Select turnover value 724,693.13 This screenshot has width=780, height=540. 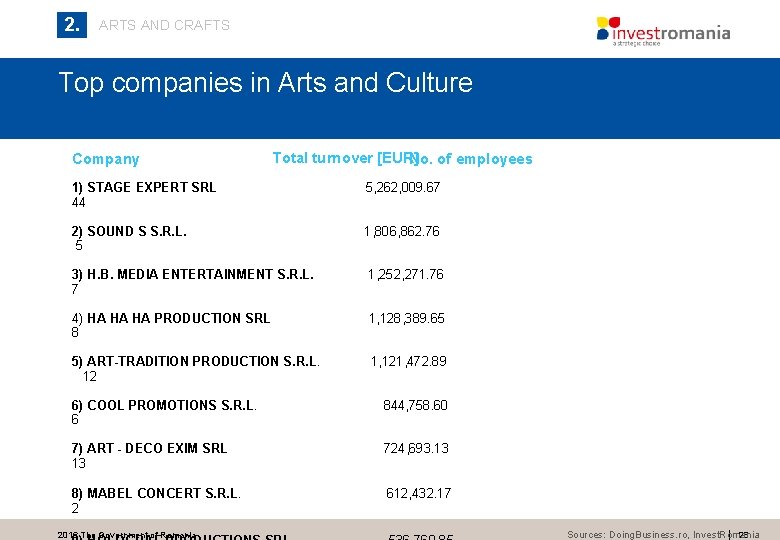(416, 449)
